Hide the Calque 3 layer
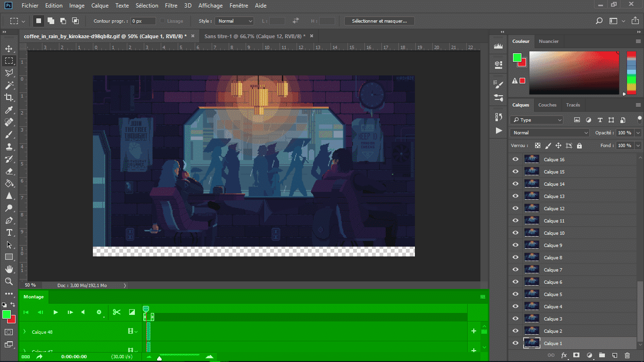Viewport: 644px width, 362px height. pos(515,319)
